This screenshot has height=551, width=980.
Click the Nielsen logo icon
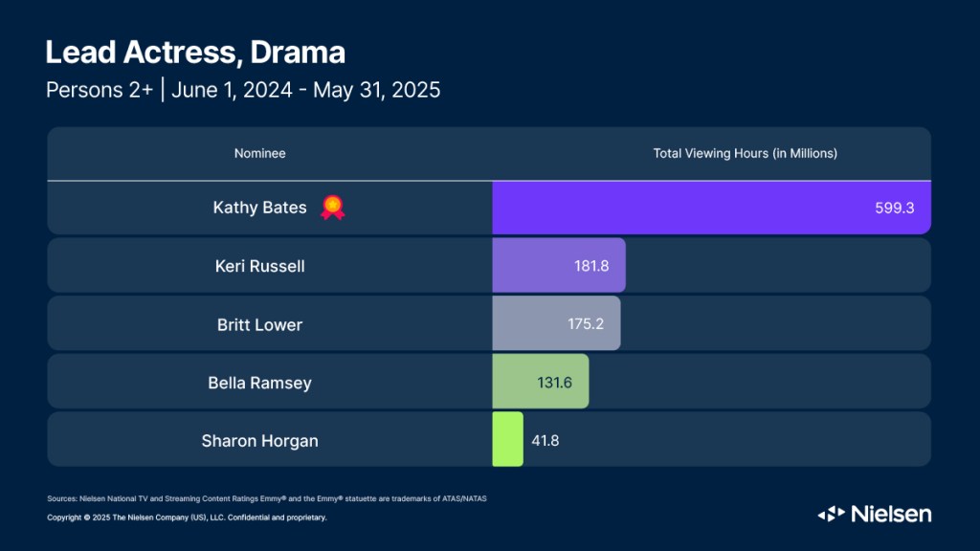(831, 515)
